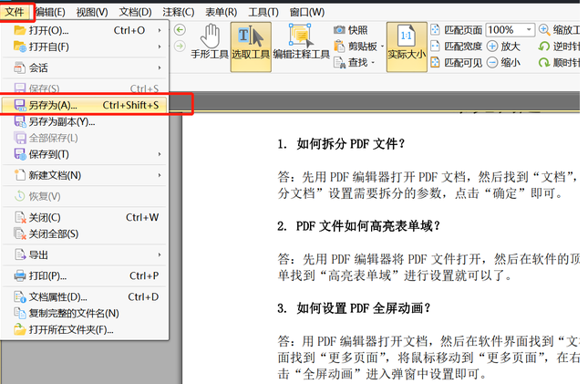The height and width of the screenshot is (384, 588).
Task: Open the 编辑(E) menu
Action: tap(50, 12)
